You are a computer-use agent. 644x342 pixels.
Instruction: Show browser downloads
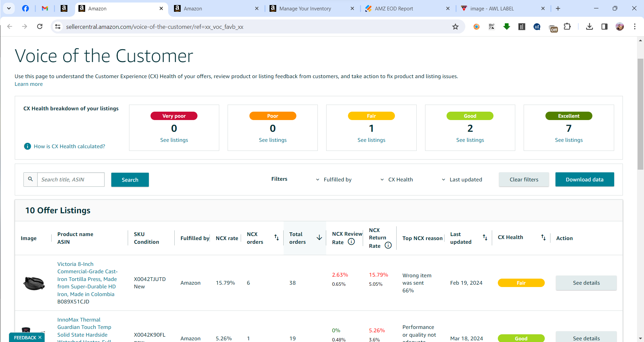coord(589,26)
